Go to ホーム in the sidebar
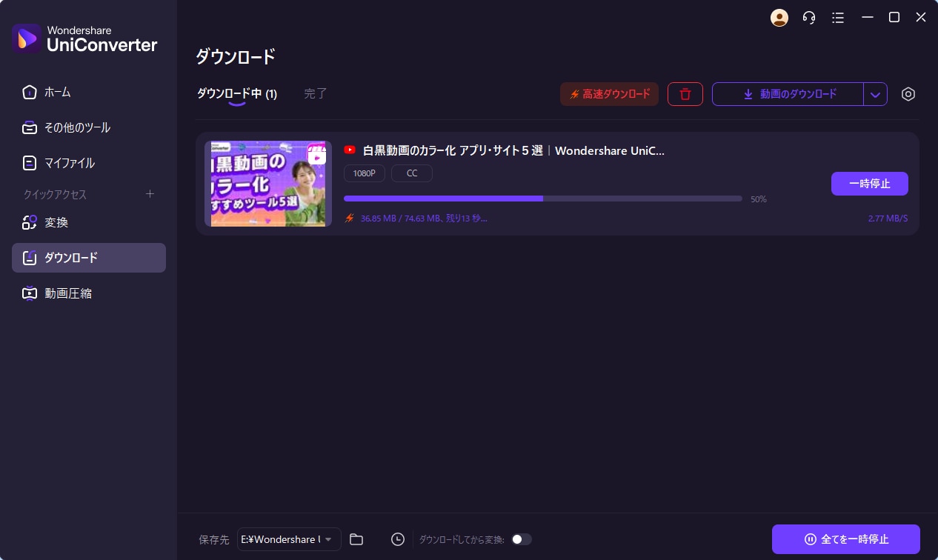The image size is (938, 560). 89,92
